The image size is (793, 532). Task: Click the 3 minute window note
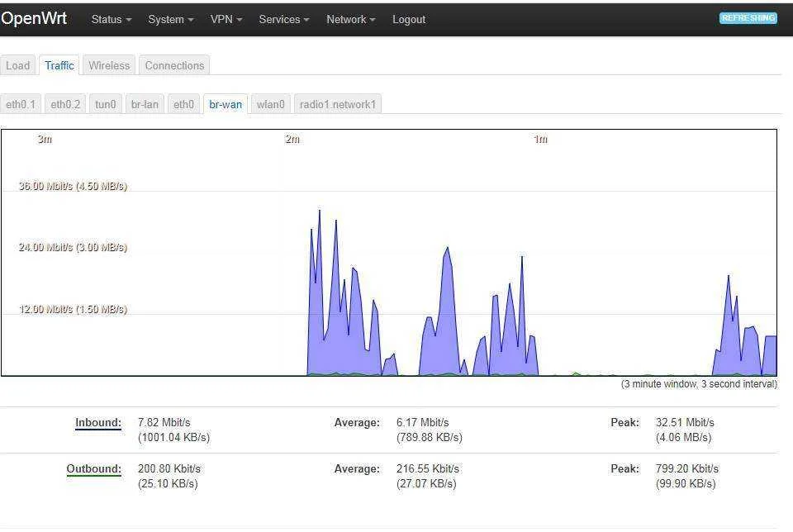click(x=699, y=384)
